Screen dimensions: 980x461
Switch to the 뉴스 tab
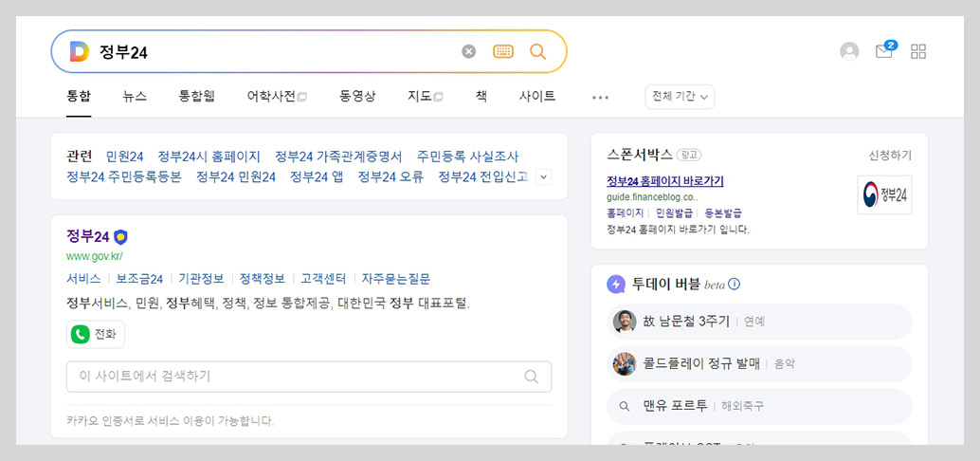(x=135, y=97)
